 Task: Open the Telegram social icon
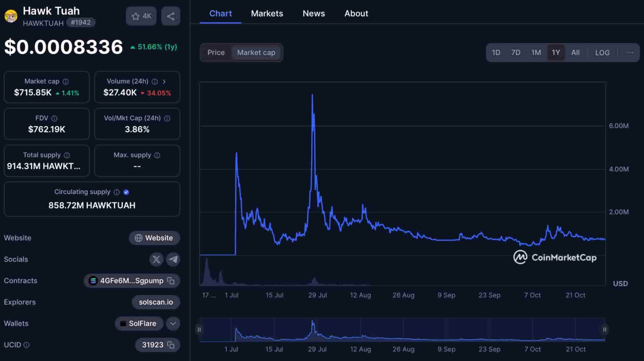(173, 259)
